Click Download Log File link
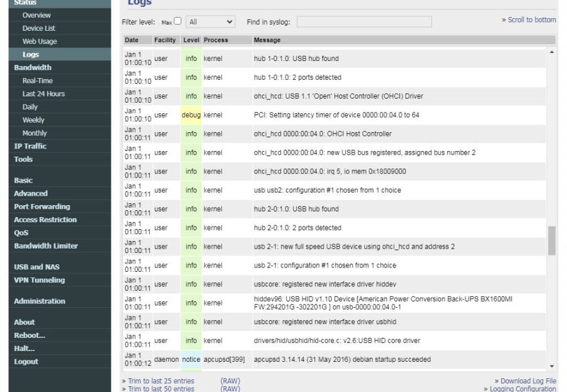567x392 pixels. point(529,381)
